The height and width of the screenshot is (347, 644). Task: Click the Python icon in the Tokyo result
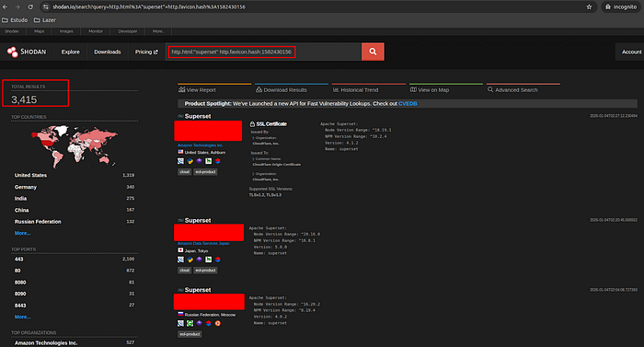190,260
